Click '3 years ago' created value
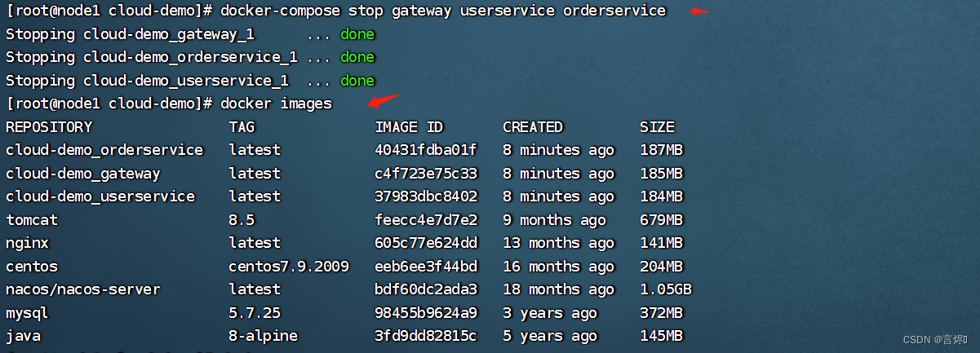Viewport: 980px width, 353px height. point(550,313)
